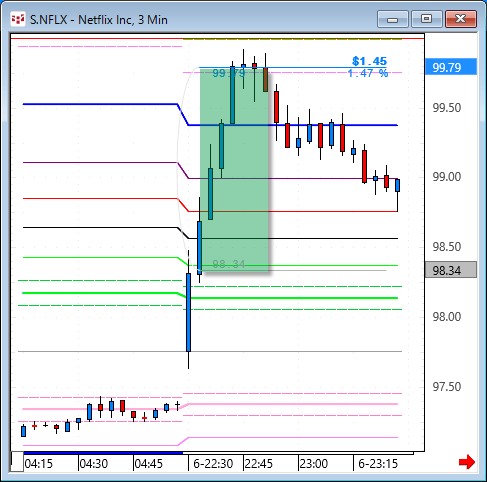Click the 98.34 label inside the green box
The height and width of the screenshot is (482, 487).
pyautogui.click(x=229, y=264)
